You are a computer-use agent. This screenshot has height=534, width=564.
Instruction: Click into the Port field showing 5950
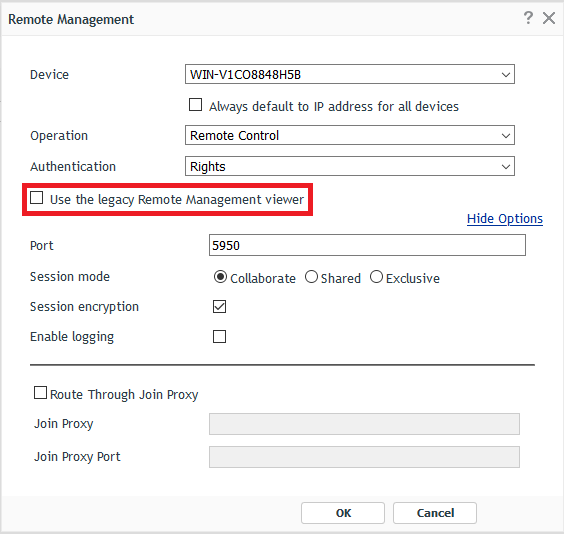(367, 245)
